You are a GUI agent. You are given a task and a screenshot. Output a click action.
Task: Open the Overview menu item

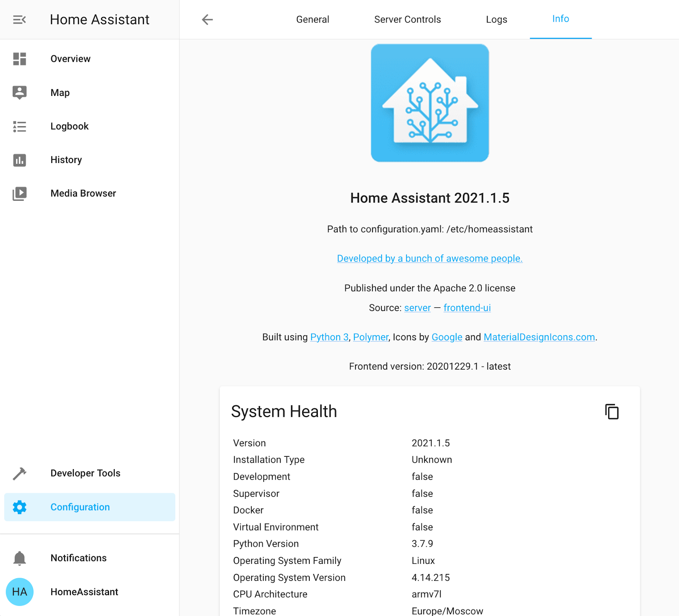click(x=90, y=59)
